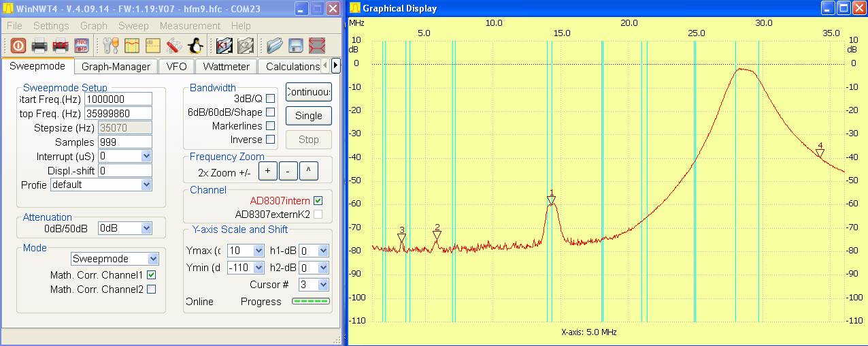
Task: Click the K1 channel calibration icon
Action: (224, 46)
